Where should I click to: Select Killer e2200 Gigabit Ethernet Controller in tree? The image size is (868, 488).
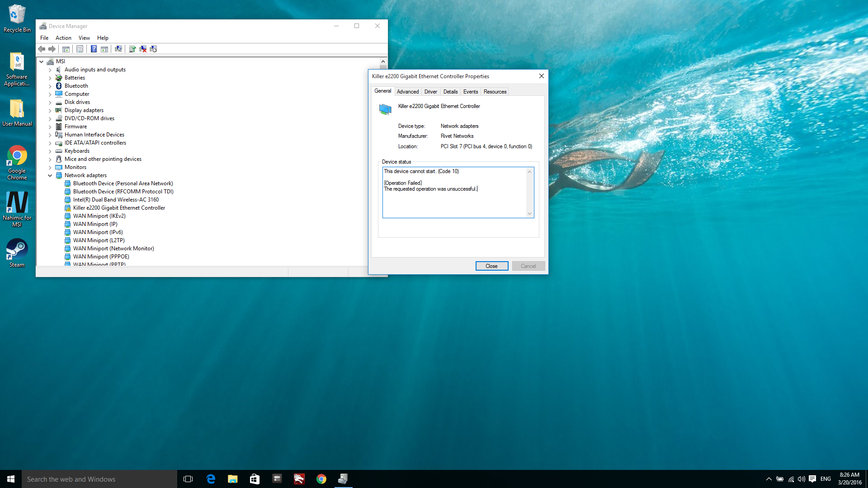click(119, 208)
